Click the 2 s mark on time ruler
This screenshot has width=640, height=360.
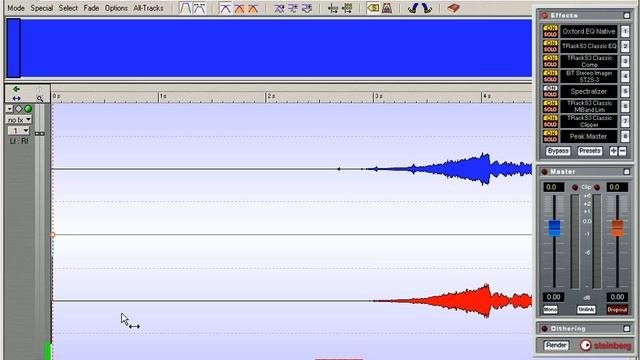pos(271,96)
